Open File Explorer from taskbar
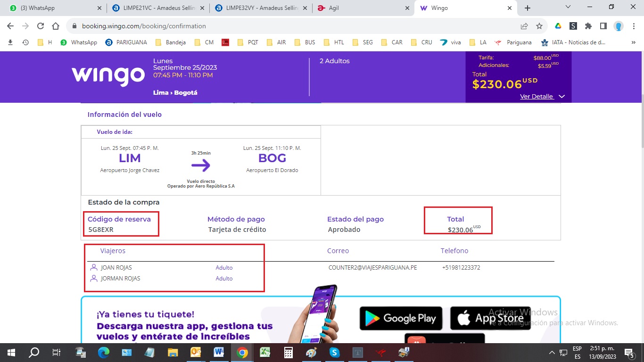Screen dimensions: 644x362 173,352
